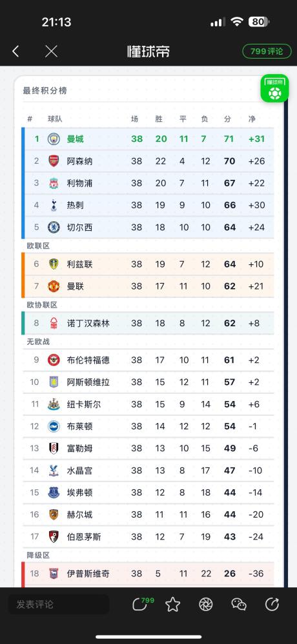This screenshot has width=297, height=644.
Task: Tap the comment input field
Action: tap(59, 604)
